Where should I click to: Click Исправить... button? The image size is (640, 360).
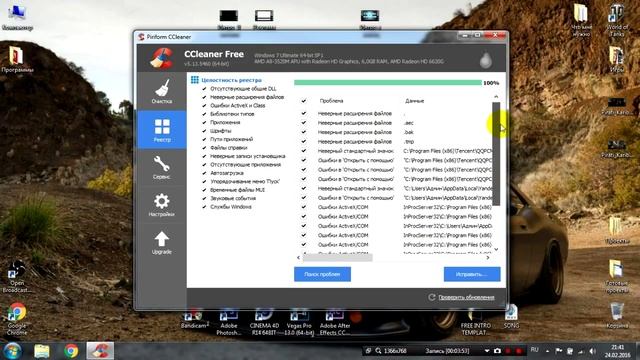click(472, 274)
